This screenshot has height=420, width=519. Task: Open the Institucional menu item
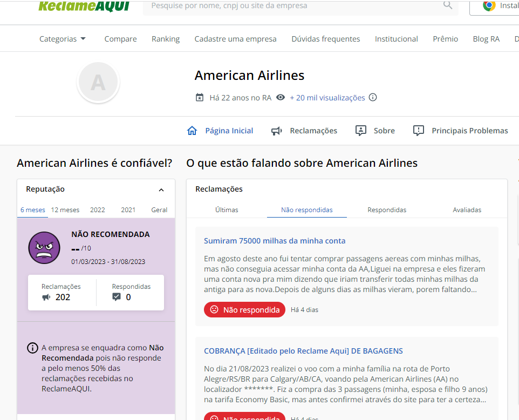[x=396, y=39]
